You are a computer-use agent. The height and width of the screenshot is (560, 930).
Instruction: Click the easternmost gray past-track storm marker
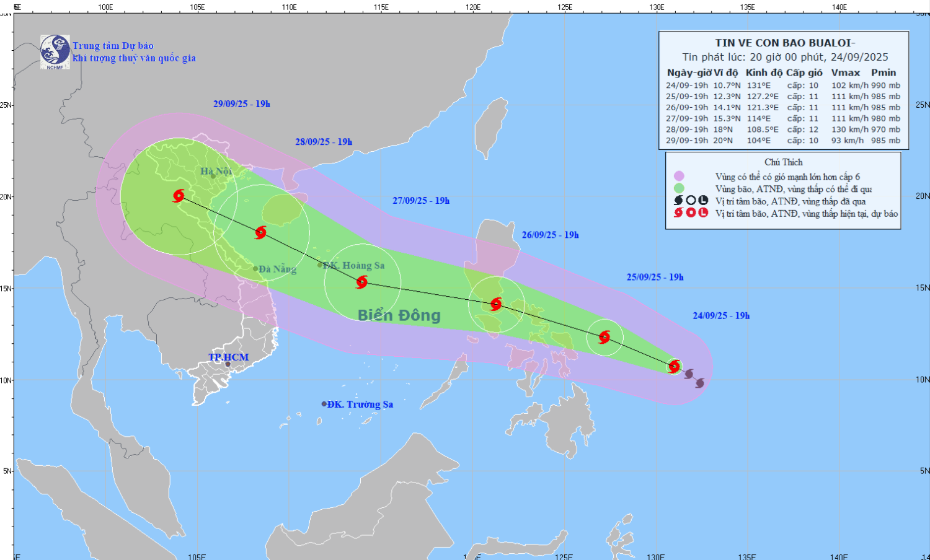tap(700, 383)
